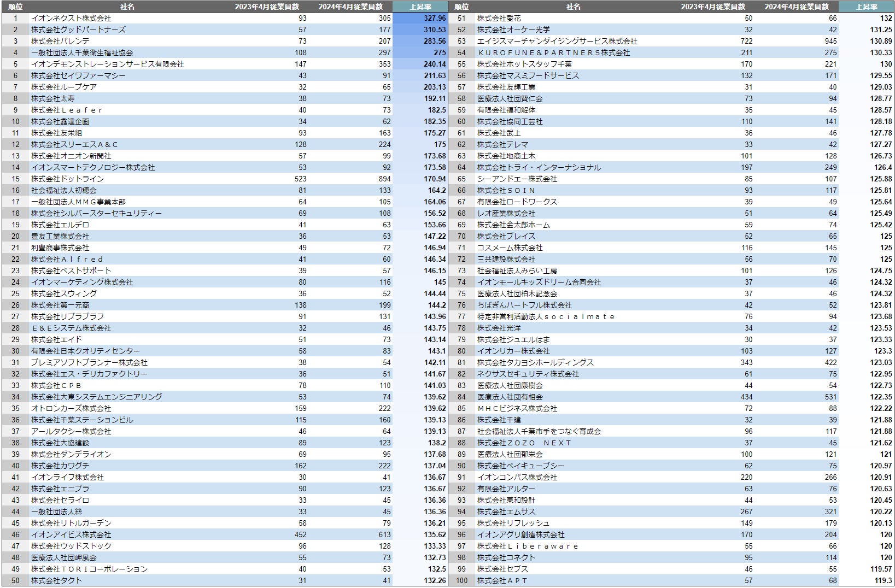Screen dimensions: 895x588
Task: Click 有限会社日本クオリティセンター
Action: coord(86,351)
